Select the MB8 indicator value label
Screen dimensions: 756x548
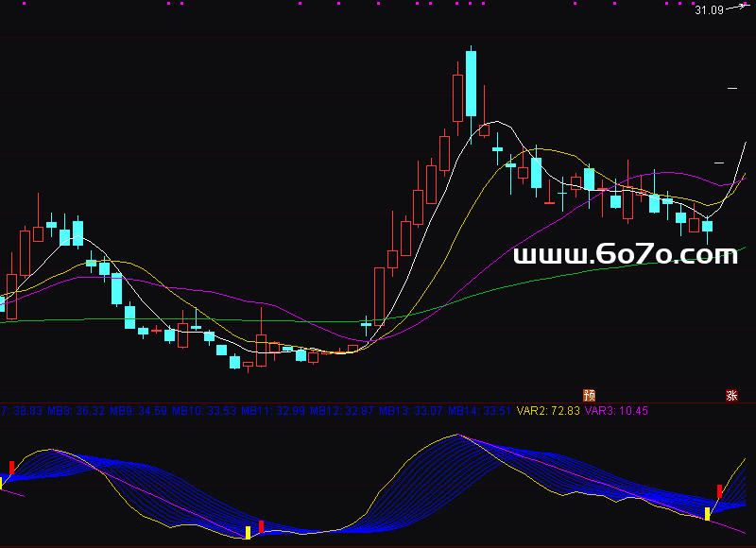point(76,411)
